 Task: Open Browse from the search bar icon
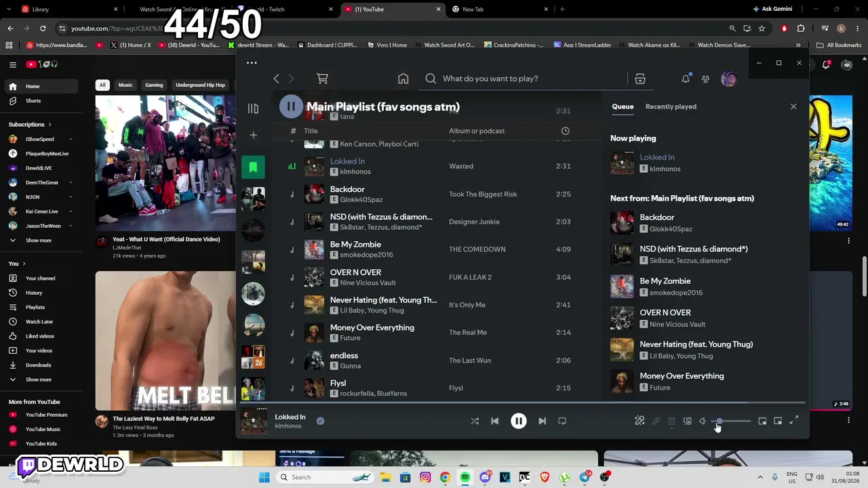pyautogui.click(x=640, y=79)
